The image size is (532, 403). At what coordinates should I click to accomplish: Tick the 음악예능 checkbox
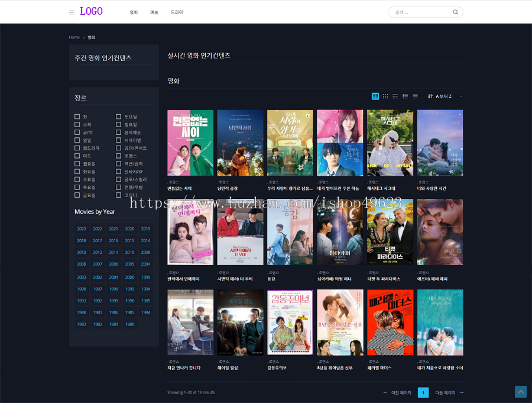[x=118, y=132]
